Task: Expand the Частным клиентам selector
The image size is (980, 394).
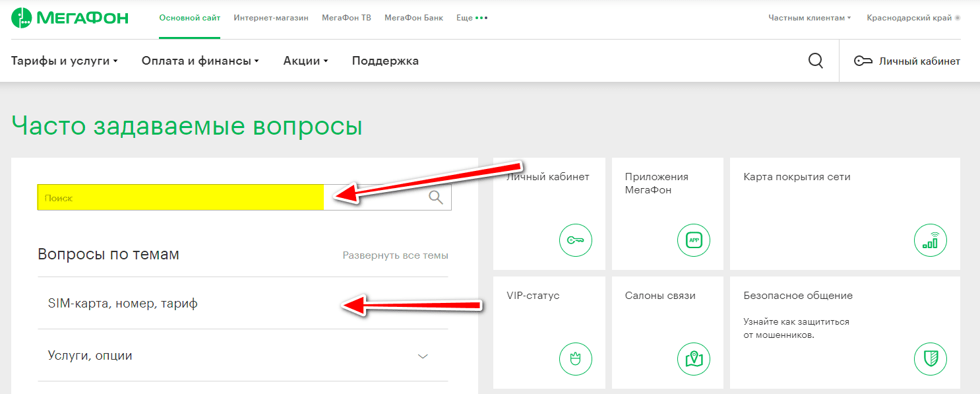Action: pyautogui.click(x=809, y=18)
